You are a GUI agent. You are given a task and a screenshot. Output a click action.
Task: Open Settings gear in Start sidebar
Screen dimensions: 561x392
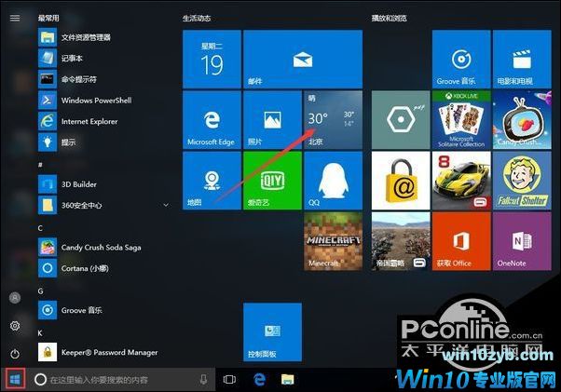click(x=15, y=326)
